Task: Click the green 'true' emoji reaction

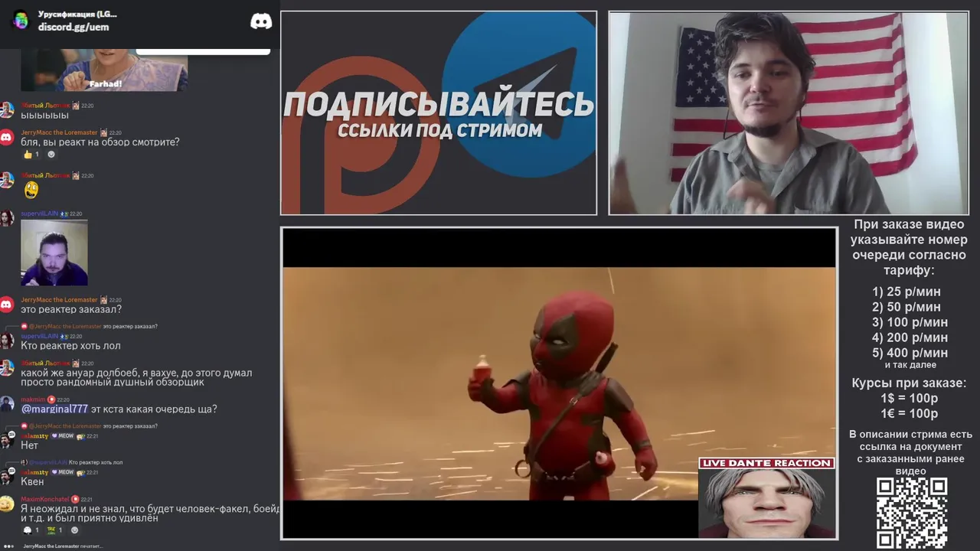Action: click(x=55, y=530)
